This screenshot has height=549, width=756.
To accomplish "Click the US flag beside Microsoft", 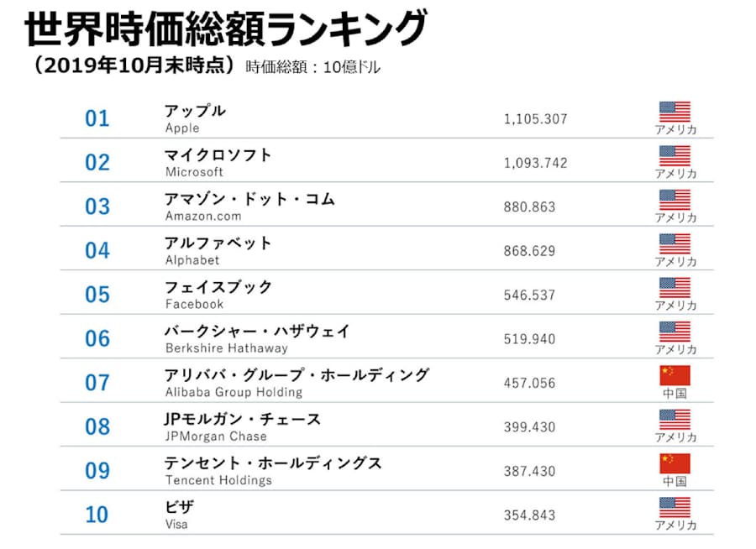I will coord(675,155).
